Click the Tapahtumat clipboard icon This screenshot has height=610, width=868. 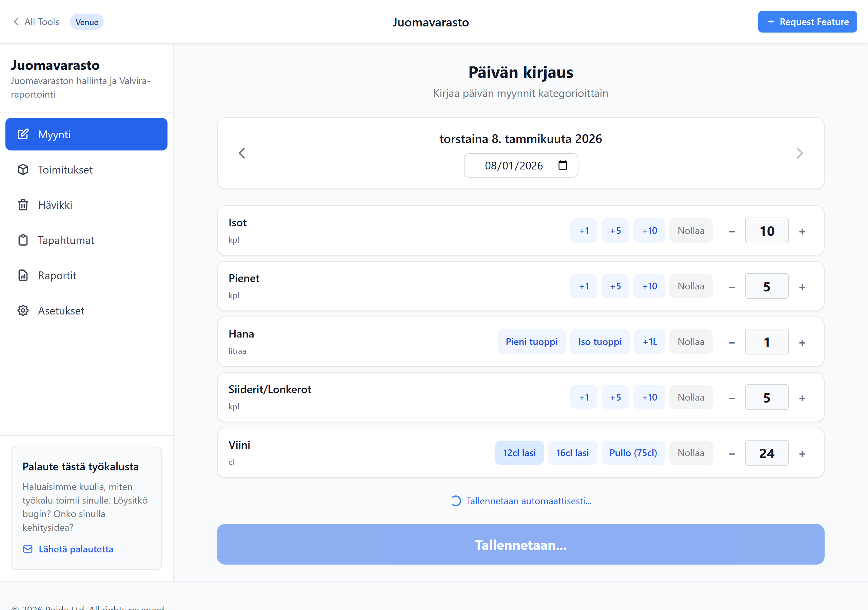tap(23, 240)
